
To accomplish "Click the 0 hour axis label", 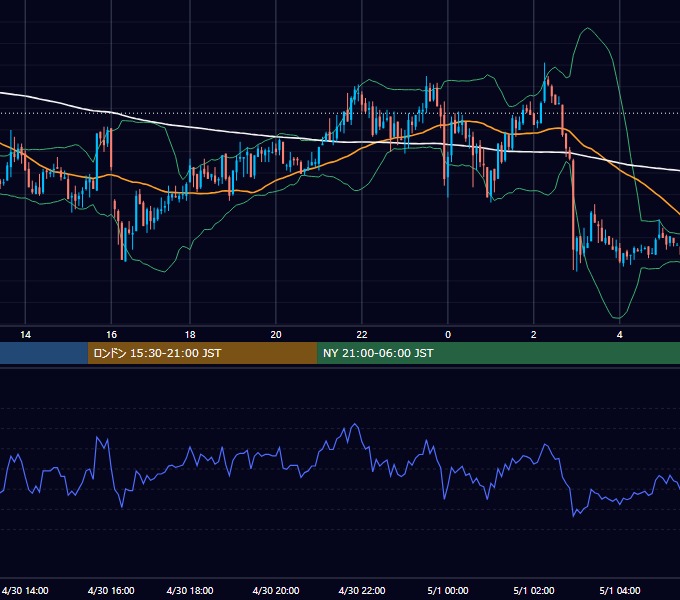I will 448,335.
